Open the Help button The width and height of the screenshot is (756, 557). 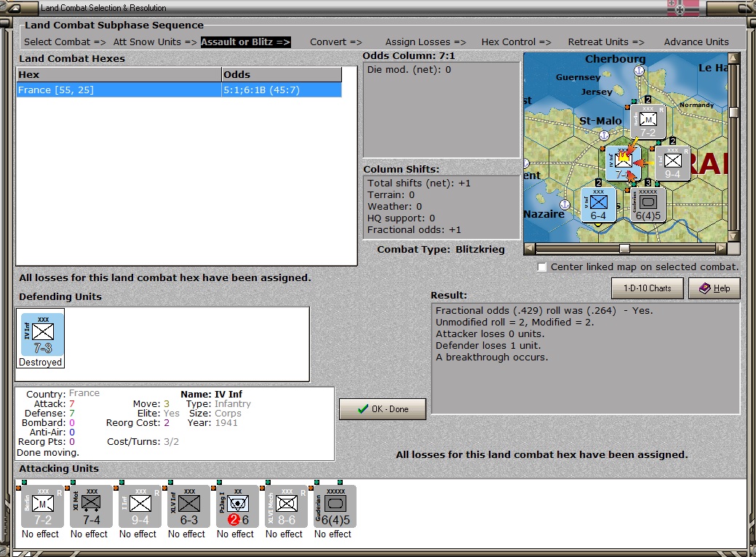click(714, 288)
